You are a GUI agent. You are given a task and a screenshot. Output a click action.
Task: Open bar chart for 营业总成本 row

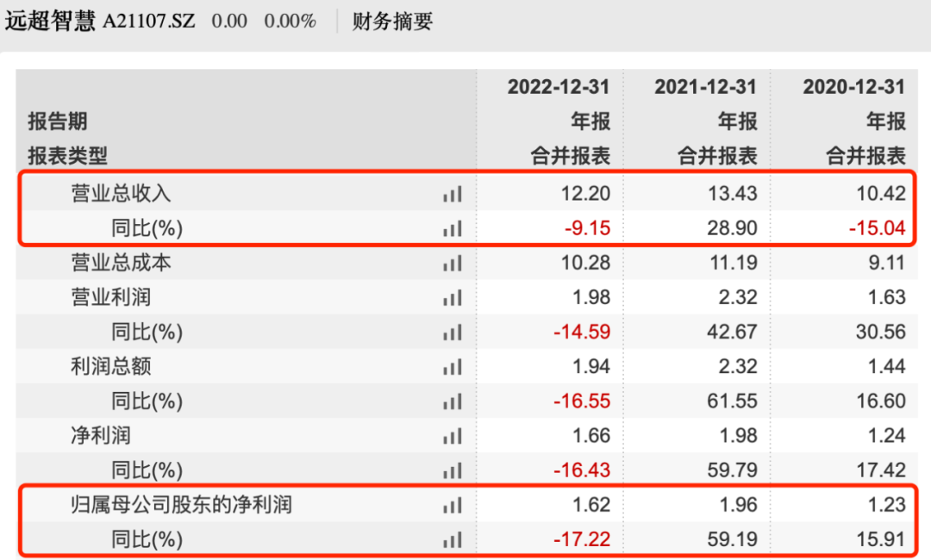click(x=453, y=264)
